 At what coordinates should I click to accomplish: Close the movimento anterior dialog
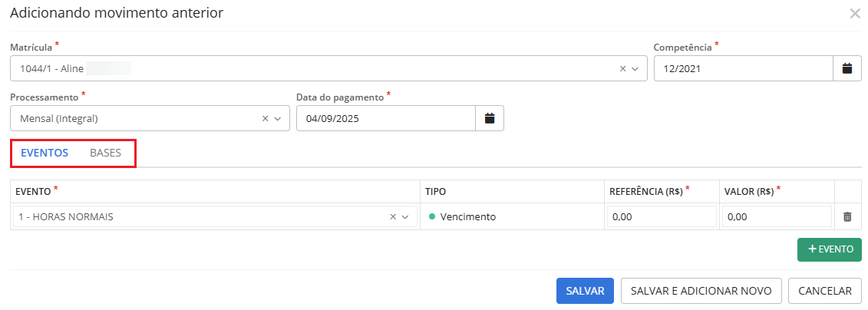coord(855,14)
